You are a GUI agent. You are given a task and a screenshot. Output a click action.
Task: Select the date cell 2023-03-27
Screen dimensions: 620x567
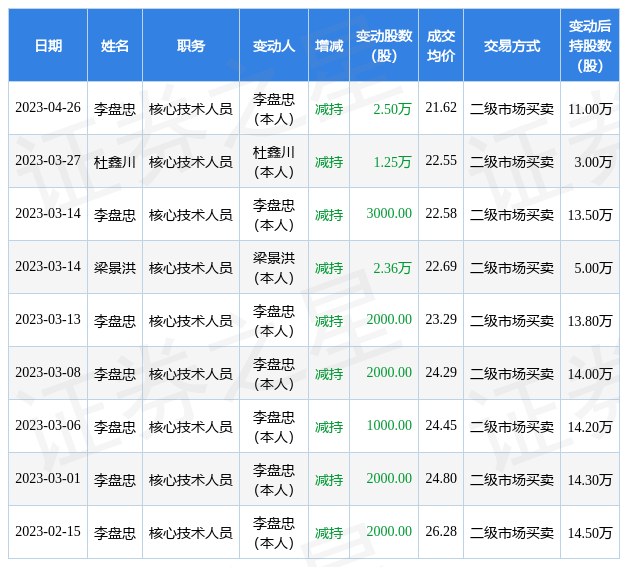point(48,161)
